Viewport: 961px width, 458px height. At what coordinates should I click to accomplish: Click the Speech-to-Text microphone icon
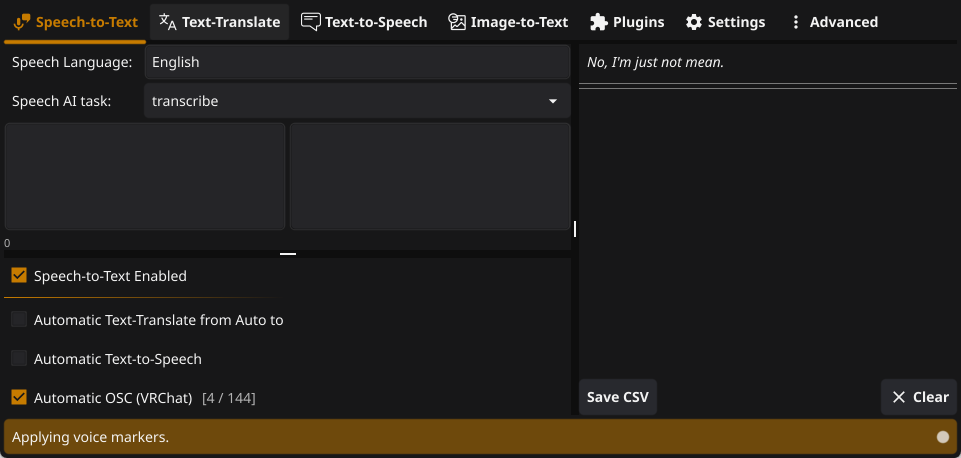[x=21, y=22]
